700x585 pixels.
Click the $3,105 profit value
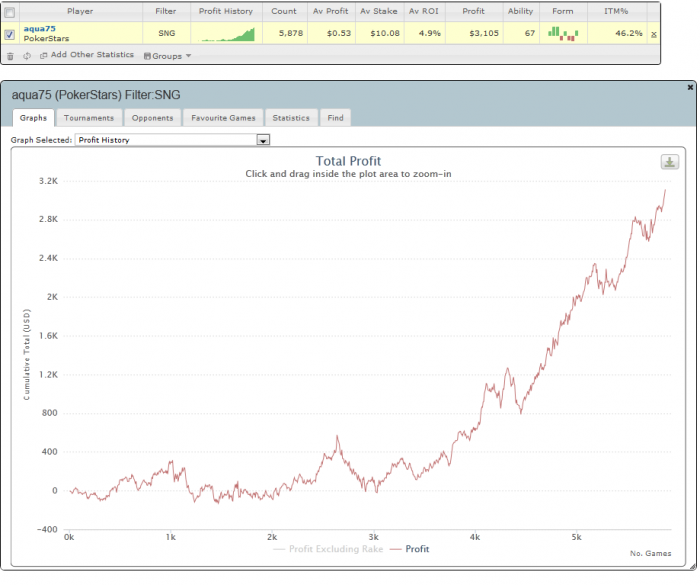(x=483, y=33)
